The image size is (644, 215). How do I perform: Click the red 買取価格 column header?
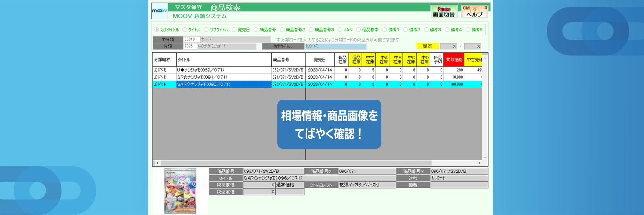tap(454, 60)
